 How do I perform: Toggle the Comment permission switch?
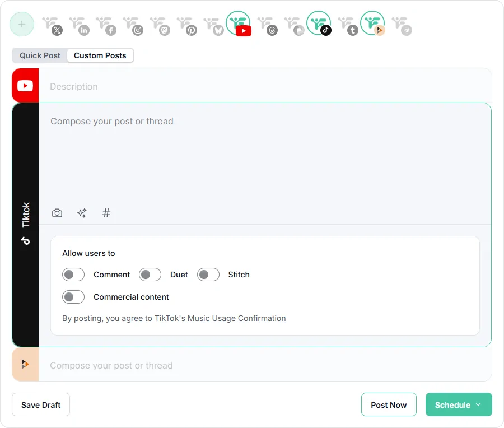tap(73, 275)
